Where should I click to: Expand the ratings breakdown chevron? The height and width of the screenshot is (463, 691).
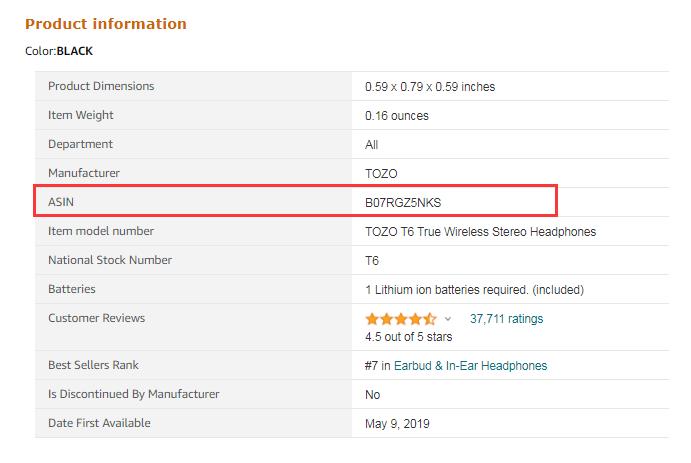448,319
